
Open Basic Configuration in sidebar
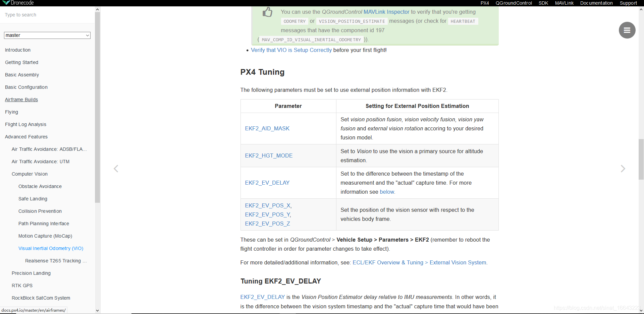coord(26,87)
